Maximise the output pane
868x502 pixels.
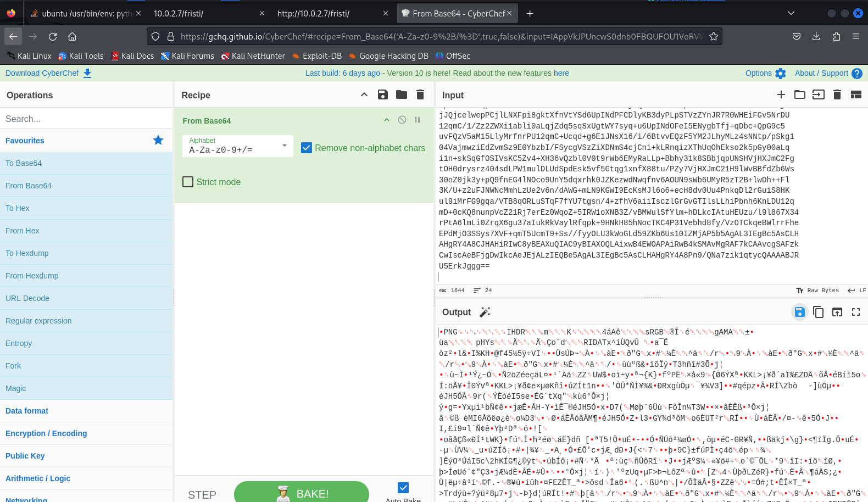click(x=855, y=312)
